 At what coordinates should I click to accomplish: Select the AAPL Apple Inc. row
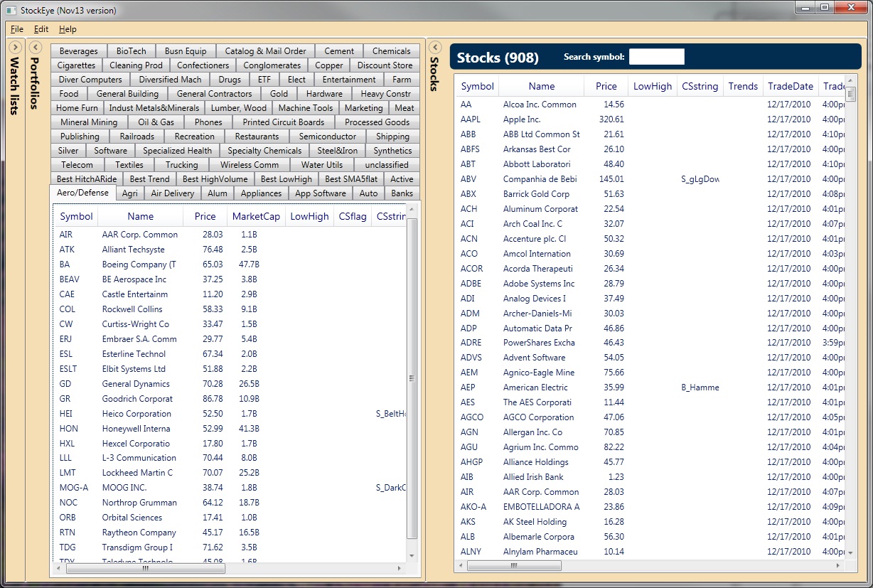650,119
